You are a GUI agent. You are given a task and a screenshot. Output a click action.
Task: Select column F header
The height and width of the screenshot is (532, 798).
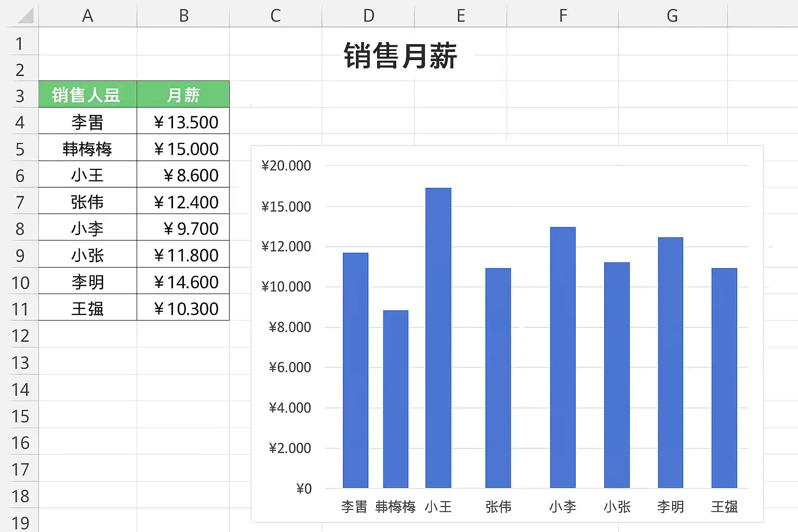coord(563,16)
